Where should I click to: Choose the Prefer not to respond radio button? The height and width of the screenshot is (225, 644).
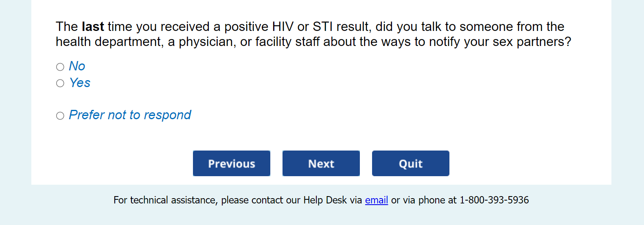(60, 116)
